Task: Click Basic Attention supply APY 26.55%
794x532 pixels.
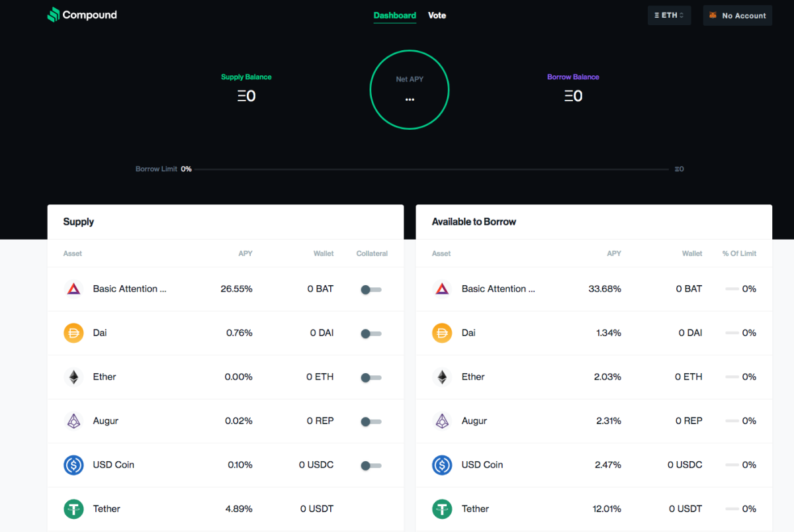Action: coord(236,288)
